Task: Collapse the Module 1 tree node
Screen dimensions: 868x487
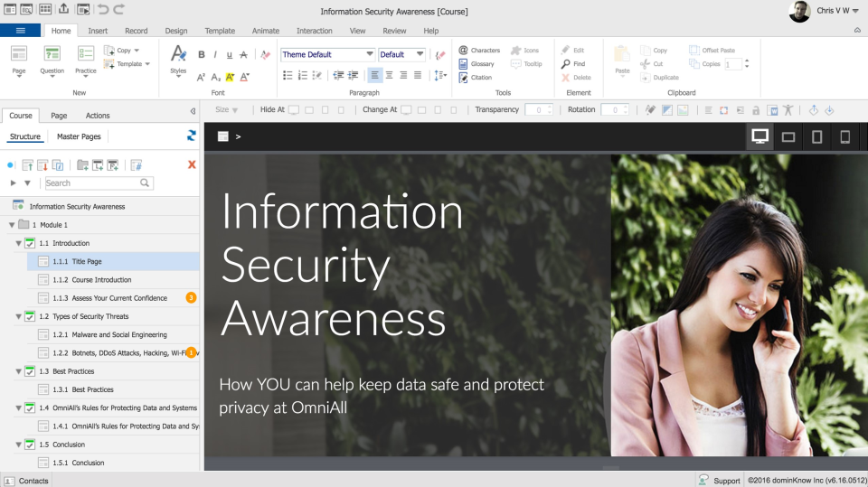Action: click(x=12, y=225)
